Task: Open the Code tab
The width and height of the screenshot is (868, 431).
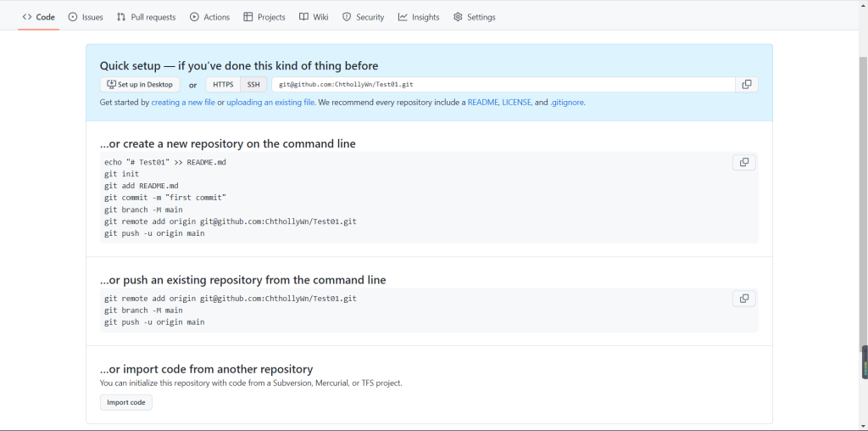Action: click(39, 17)
